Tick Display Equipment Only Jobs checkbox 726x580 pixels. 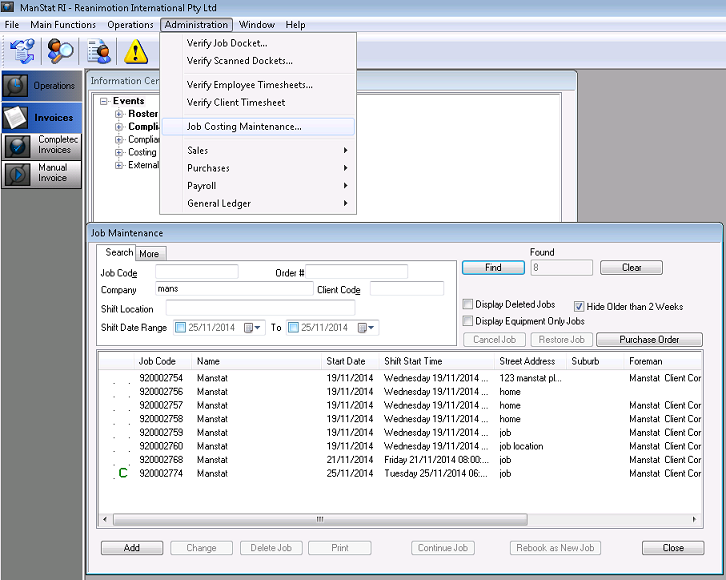click(x=468, y=322)
